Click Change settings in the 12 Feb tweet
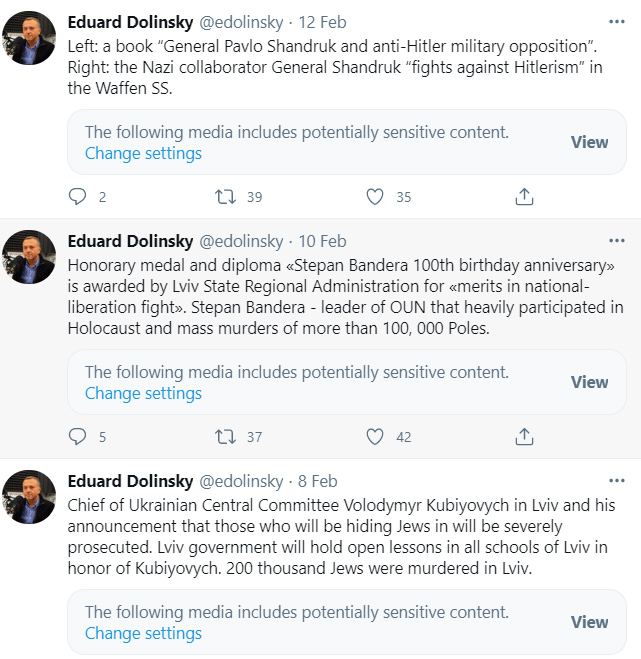 point(143,153)
